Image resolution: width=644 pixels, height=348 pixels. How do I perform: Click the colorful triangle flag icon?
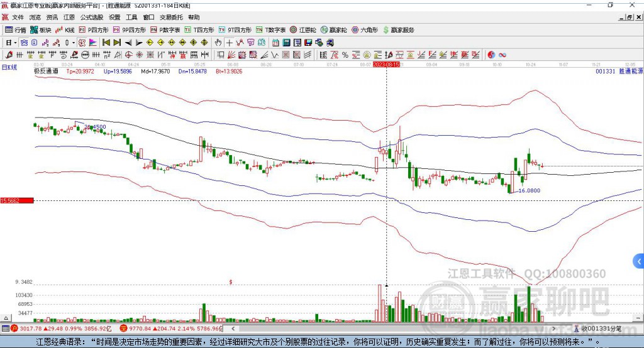[93, 43]
